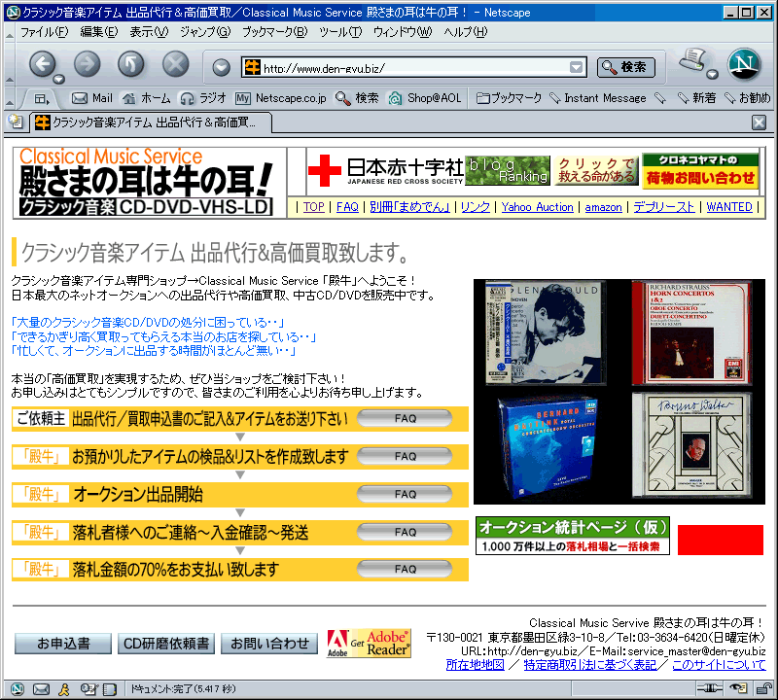The image size is (778, 700).
Task: Click the site icon in the URL bar
Action: tap(252, 67)
